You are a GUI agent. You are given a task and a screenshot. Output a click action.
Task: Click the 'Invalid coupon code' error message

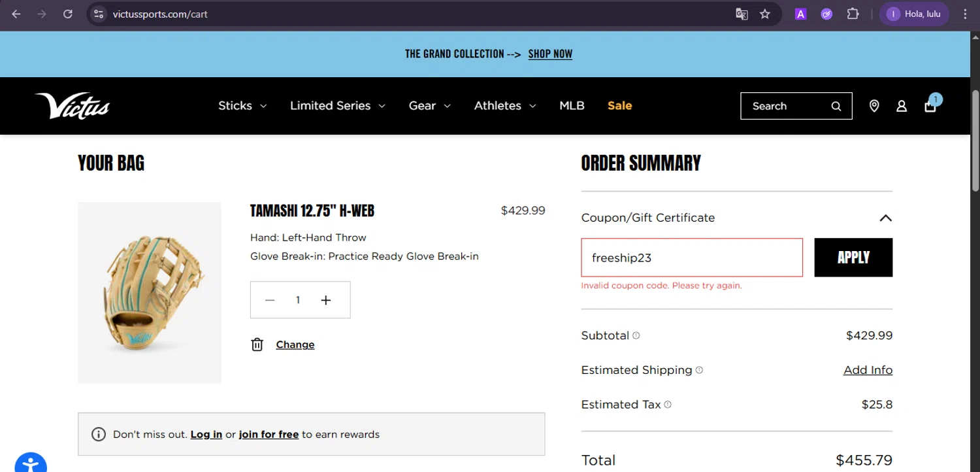pos(661,286)
